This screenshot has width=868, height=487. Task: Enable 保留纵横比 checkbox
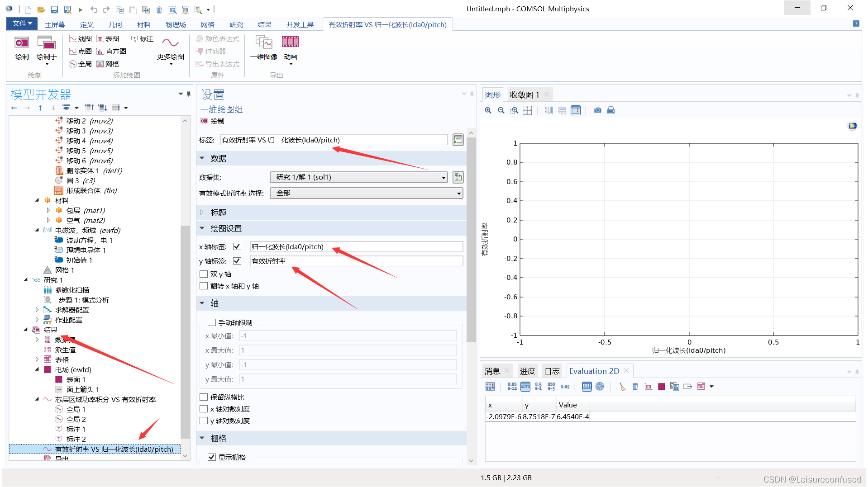[204, 397]
